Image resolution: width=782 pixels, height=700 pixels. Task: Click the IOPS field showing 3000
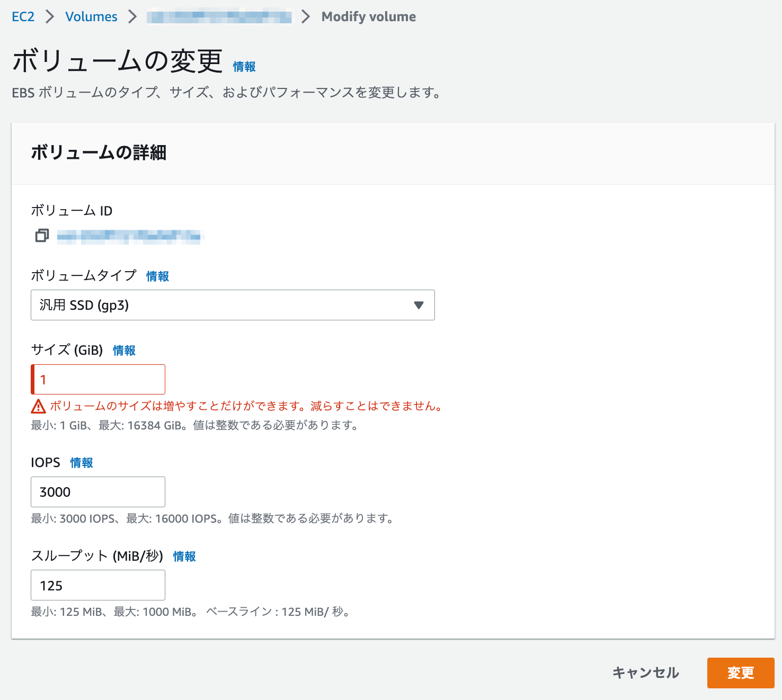97,492
